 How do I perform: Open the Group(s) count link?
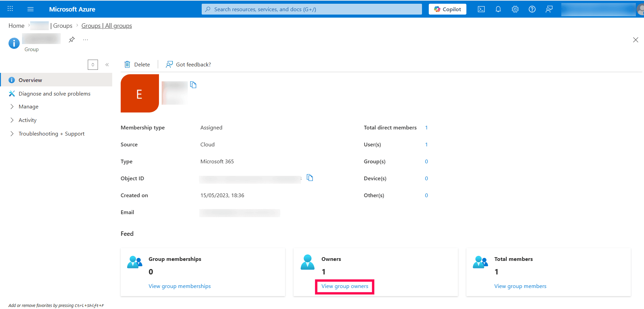pos(426,162)
